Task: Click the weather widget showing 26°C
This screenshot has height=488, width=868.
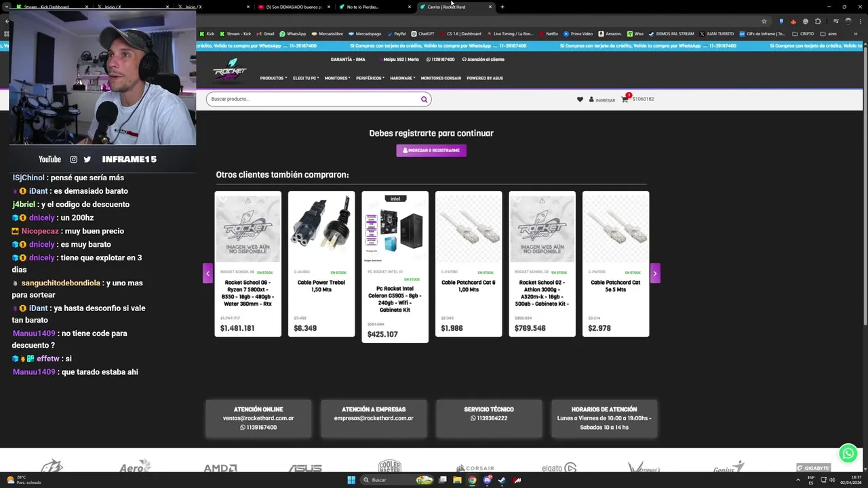Action: coord(24,480)
